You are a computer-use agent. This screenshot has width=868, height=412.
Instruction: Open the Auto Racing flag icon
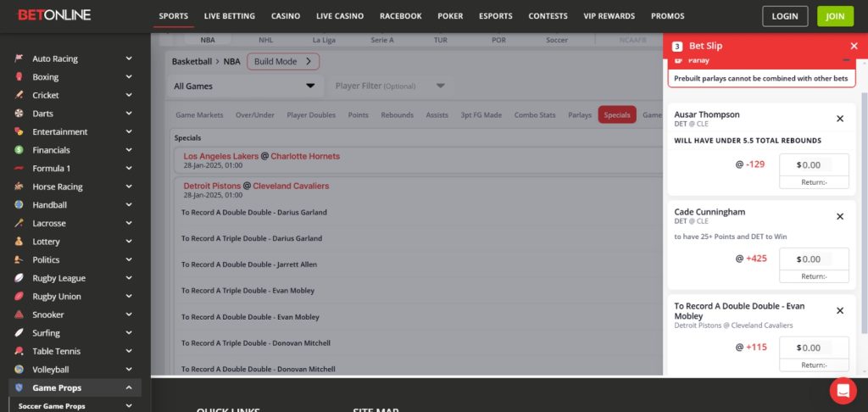click(x=19, y=58)
